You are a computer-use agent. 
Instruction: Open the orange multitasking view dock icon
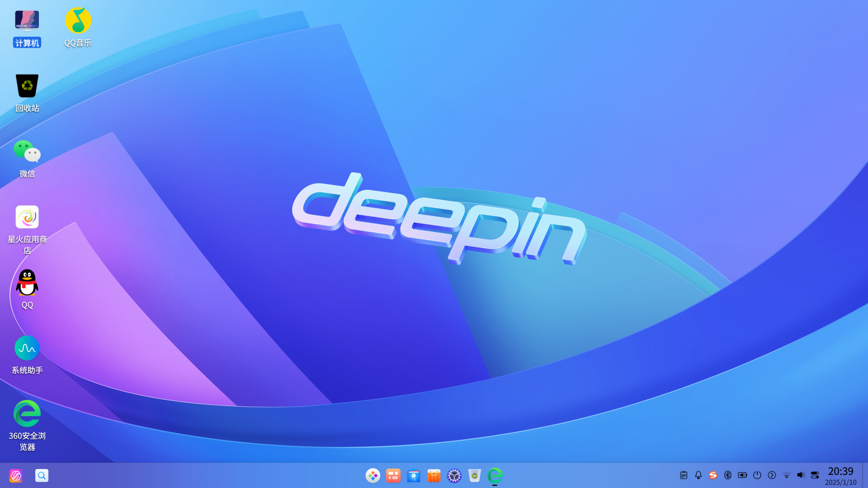click(x=393, y=475)
